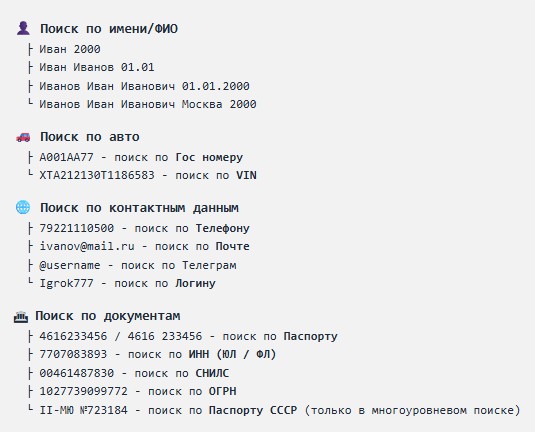Click the person icon beside name search

click(x=23, y=28)
